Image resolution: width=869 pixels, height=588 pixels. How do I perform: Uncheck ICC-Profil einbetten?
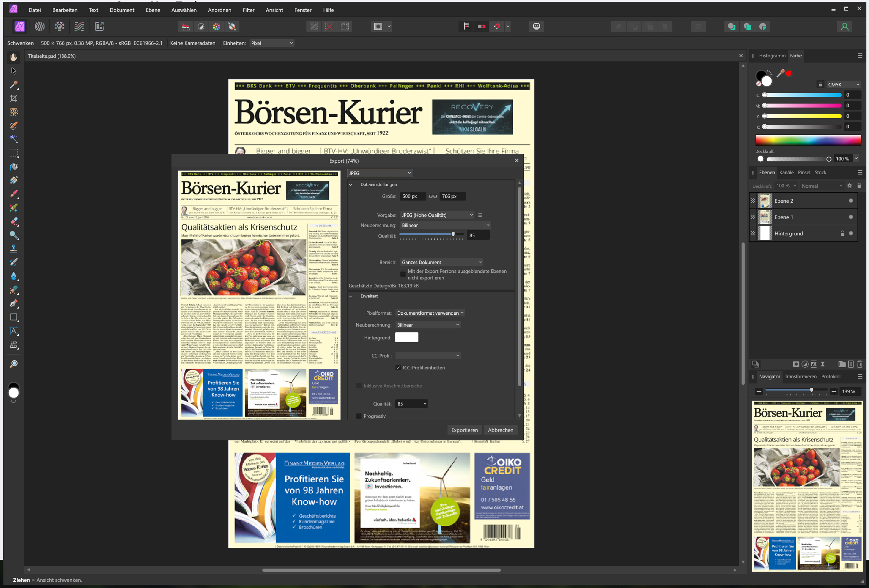(398, 368)
